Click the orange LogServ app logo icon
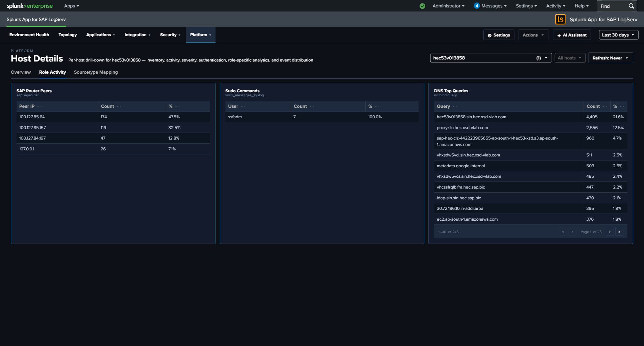Screen dimensions: 644x346 tap(560, 19)
